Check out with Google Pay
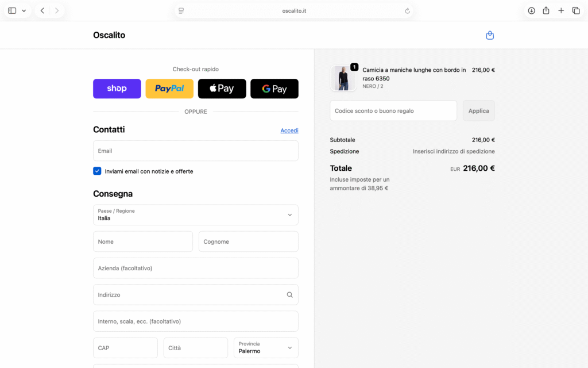Screen dimensions: 588x368 click(274, 89)
